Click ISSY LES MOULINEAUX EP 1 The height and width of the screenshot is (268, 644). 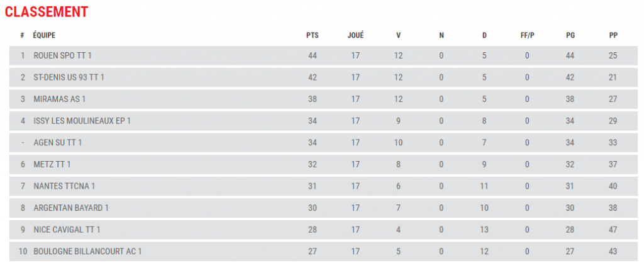[82, 121]
